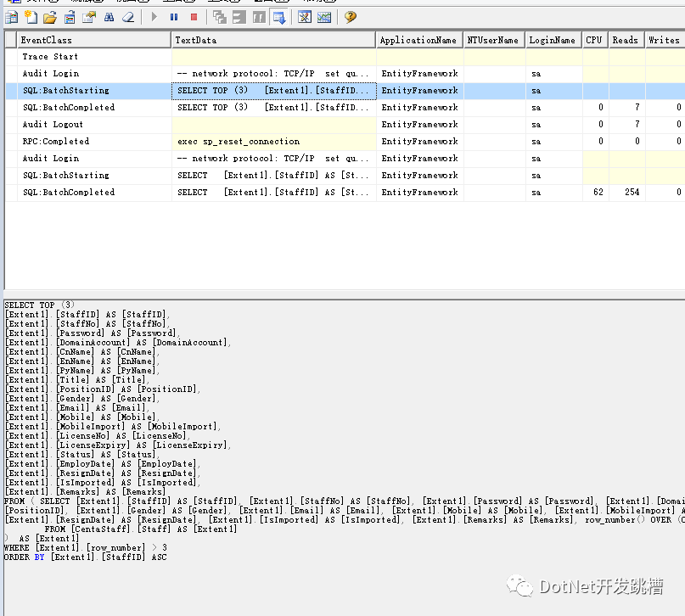Click the [ResignDate] AS [ResignDate] line
Screen dimensions: 685x616
(x=103, y=473)
